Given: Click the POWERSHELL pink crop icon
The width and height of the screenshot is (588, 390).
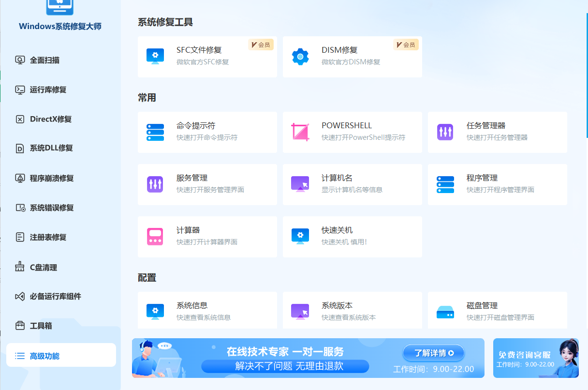Looking at the screenshot, I should tap(300, 132).
